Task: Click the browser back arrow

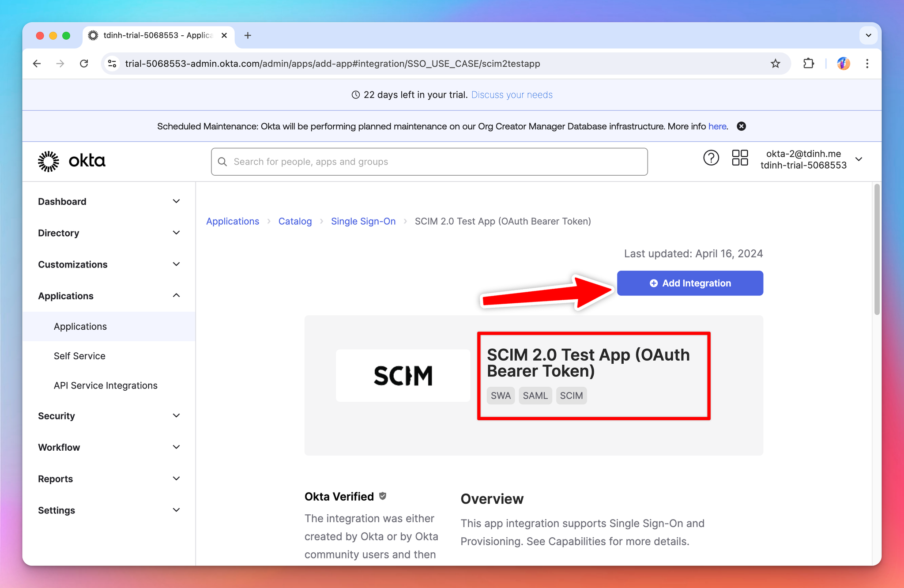Action: click(37, 64)
